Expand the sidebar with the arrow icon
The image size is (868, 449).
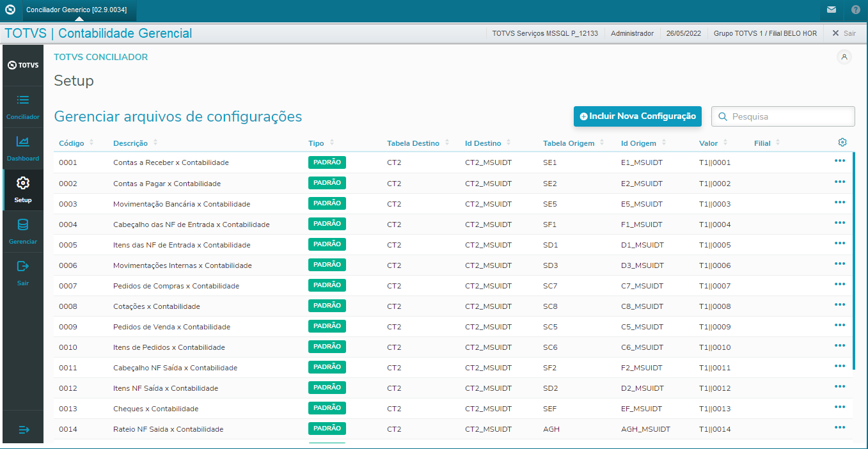(x=24, y=430)
